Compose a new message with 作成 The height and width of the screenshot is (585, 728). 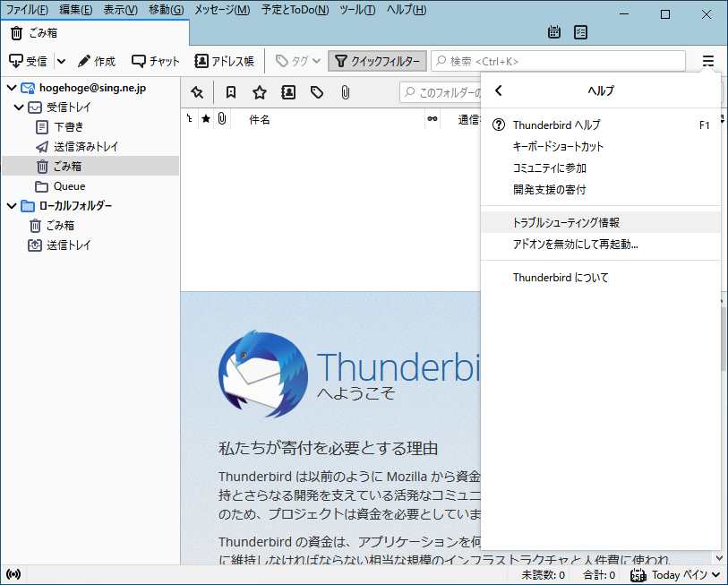tap(97, 61)
